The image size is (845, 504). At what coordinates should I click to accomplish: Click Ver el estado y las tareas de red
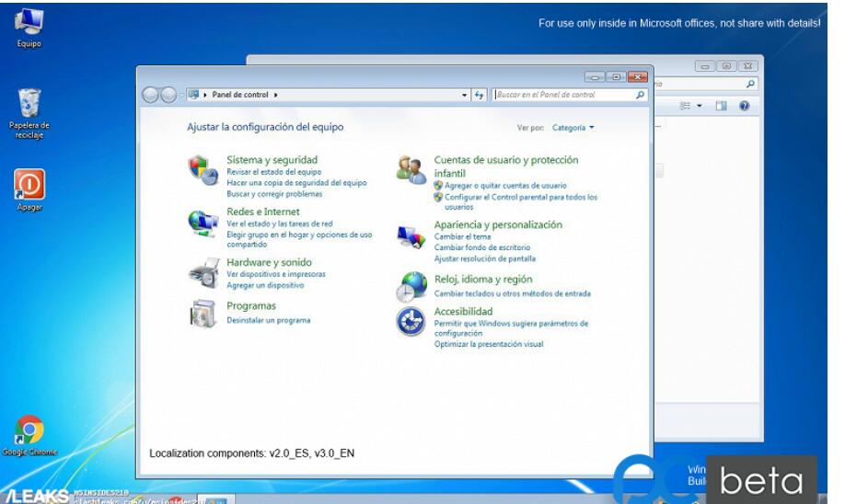pyautogui.click(x=280, y=223)
